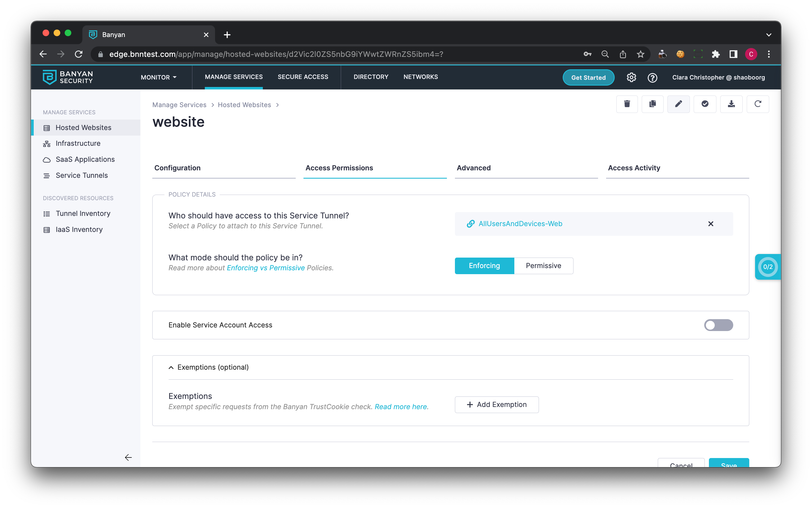The width and height of the screenshot is (812, 508).
Task: Open the help question mark icon
Action: click(x=652, y=78)
